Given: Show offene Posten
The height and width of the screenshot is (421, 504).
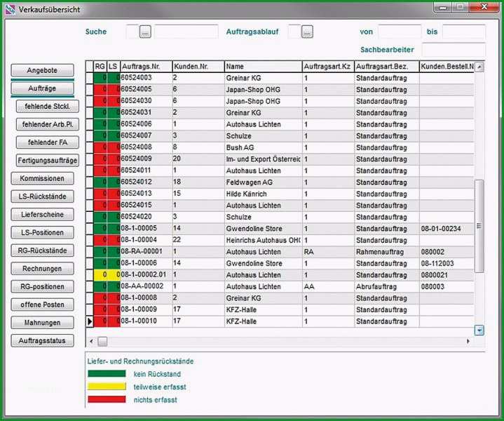Looking at the screenshot, I should (x=43, y=305).
